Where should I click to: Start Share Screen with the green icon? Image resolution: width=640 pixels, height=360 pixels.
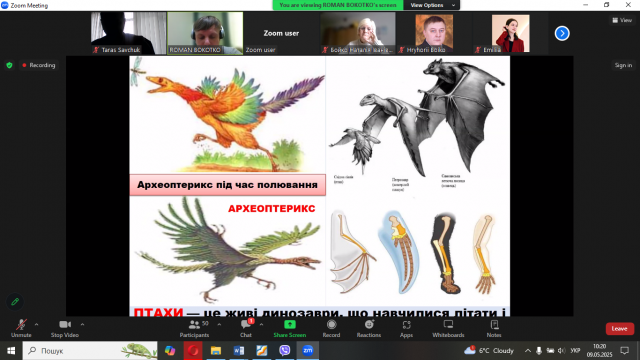coord(289,329)
